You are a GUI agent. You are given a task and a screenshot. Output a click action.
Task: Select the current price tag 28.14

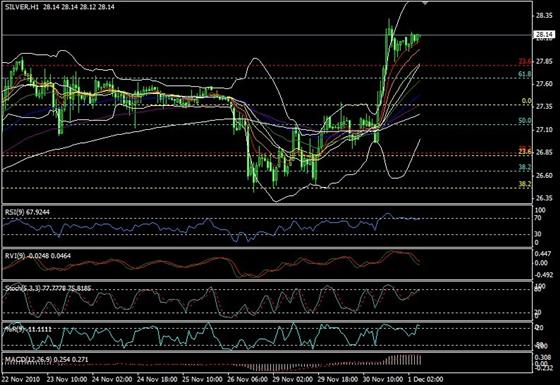[545, 35]
